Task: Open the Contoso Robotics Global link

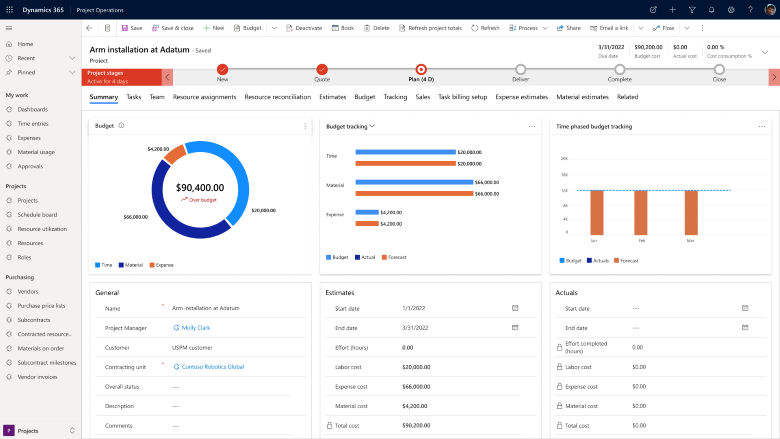Action: coord(212,366)
